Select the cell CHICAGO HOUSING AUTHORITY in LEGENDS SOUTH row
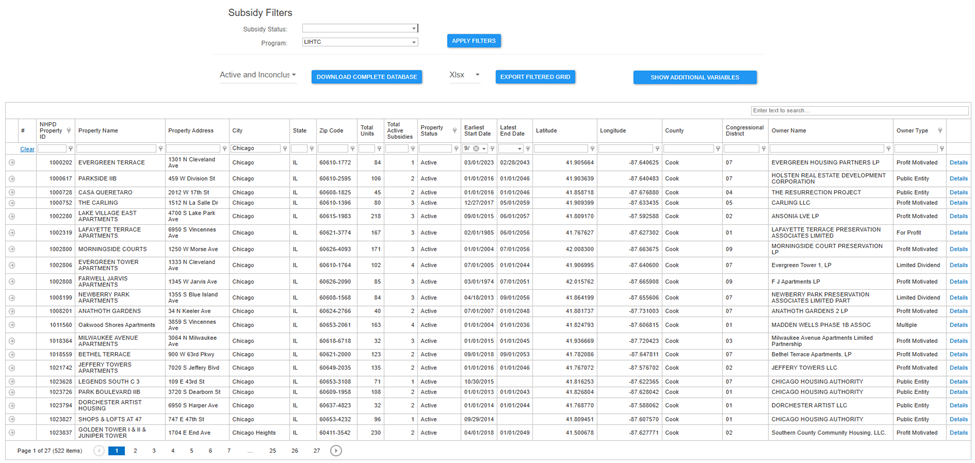This screenshot has width=975, height=463. [831, 382]
